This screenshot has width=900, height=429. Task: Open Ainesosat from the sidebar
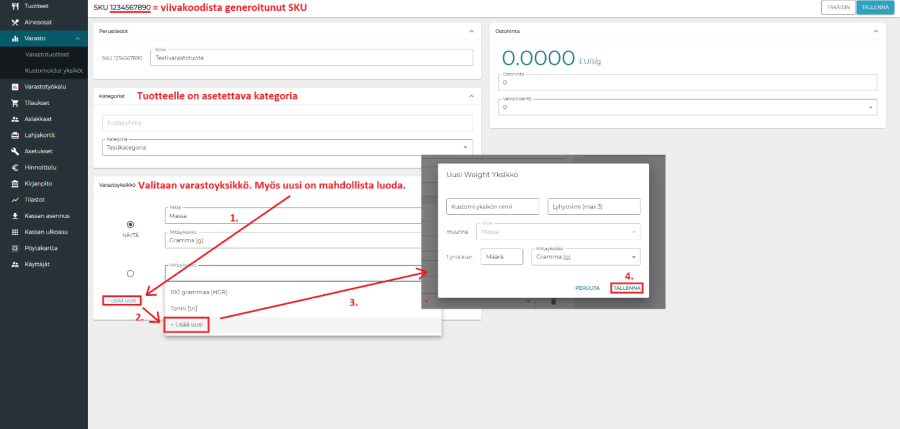pyautogui.click(x=40, y=21)
